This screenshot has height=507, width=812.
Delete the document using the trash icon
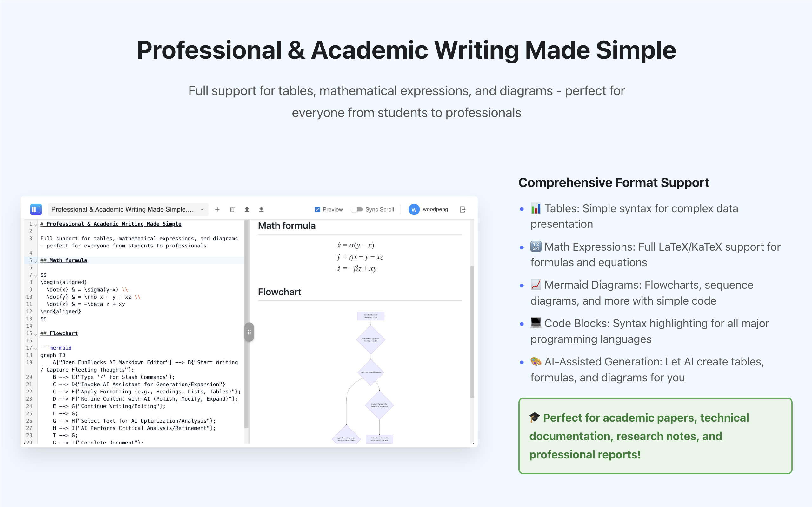(232, 209)
